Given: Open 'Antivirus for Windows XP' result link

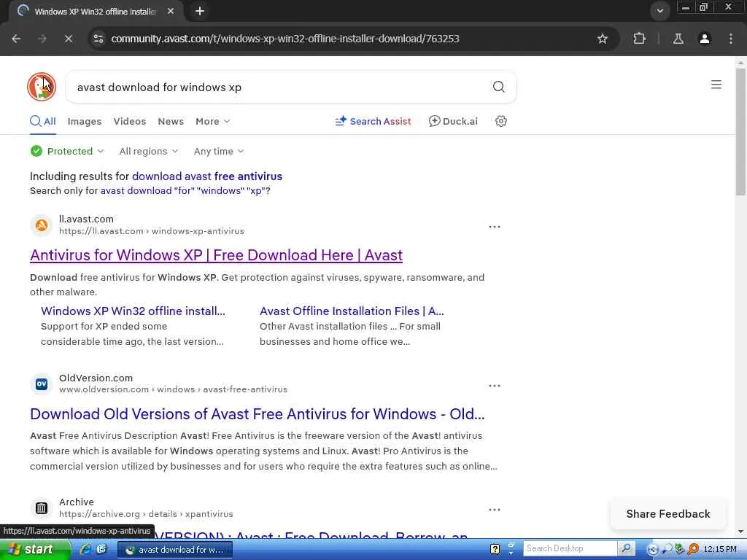Looking at the screenshot, I should pos(216,255).
